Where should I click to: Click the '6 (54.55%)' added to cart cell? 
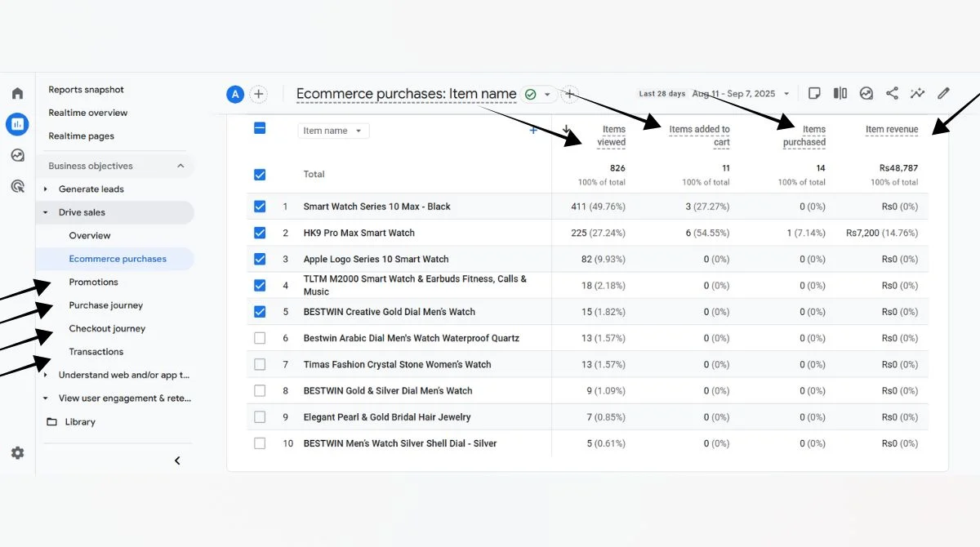[707, 233]
